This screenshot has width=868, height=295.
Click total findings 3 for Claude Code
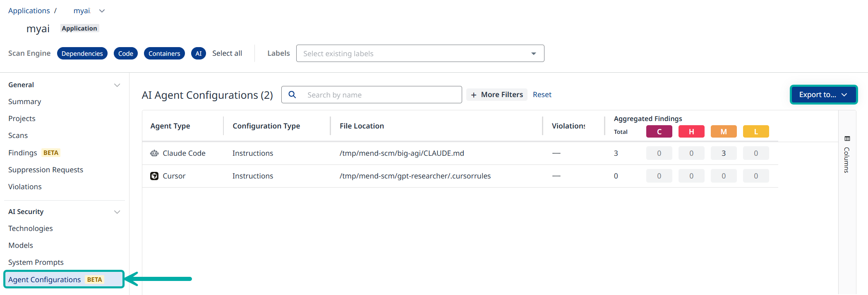[616, 153]
